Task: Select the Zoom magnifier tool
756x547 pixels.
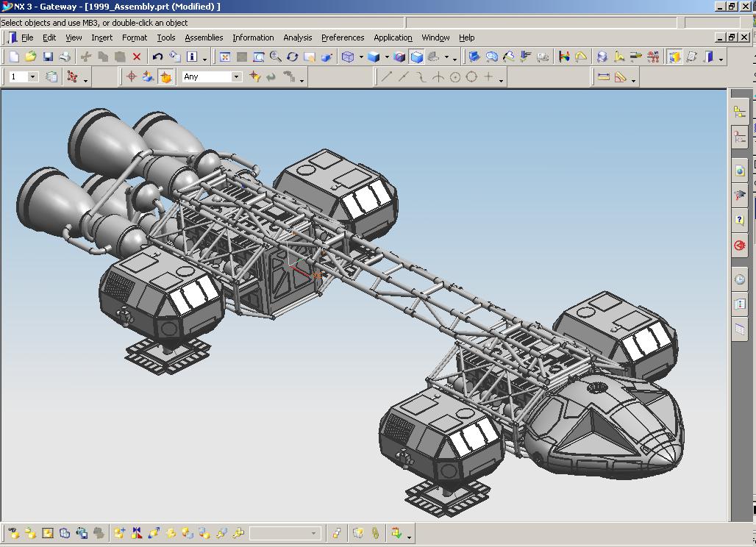Action: (276, 57)
